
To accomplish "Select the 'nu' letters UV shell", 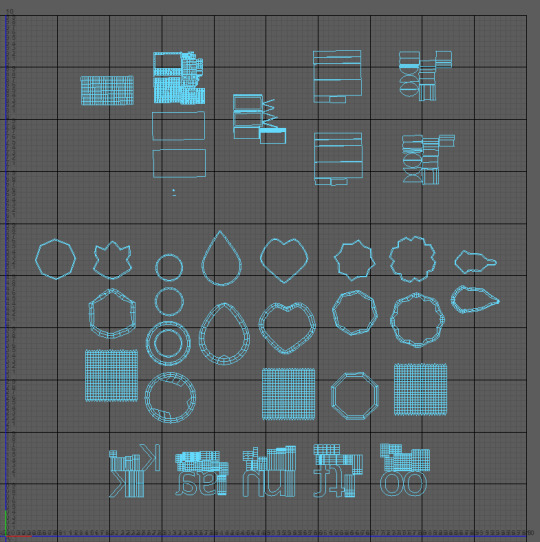I will (269, 471).
